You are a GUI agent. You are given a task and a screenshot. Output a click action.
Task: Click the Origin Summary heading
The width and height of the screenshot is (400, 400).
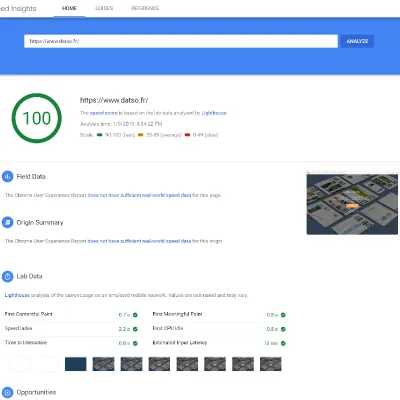pos(40,223)
